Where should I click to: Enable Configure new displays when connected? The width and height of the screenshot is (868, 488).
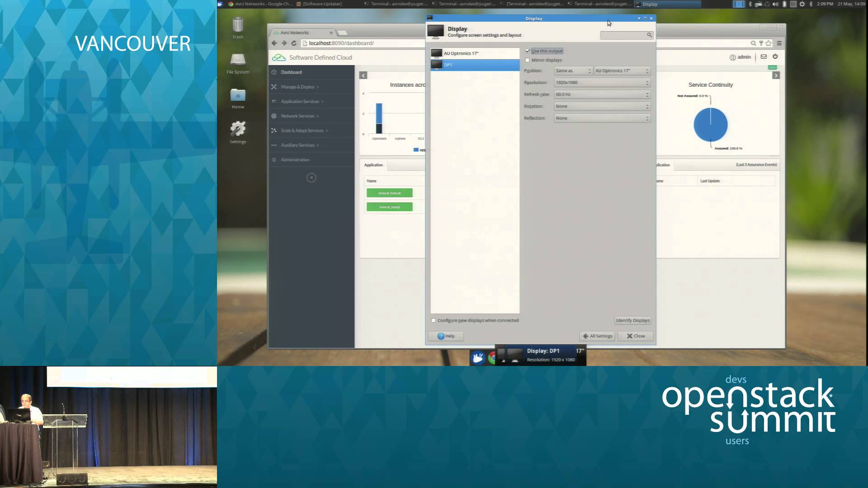[434, 320]
